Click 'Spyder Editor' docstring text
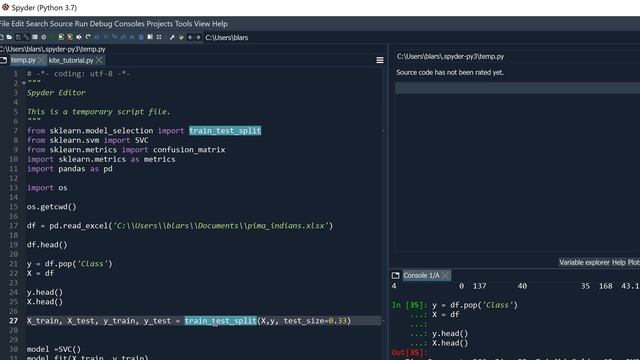The width and height of the screenshot is (640, 360). tap(56, 93)
